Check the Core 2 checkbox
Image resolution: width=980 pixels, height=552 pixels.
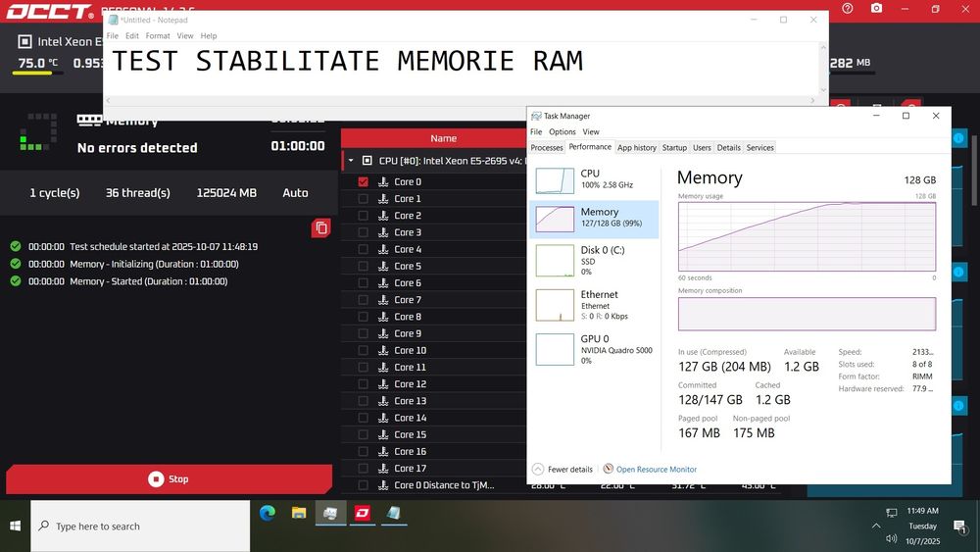point(364,216)
